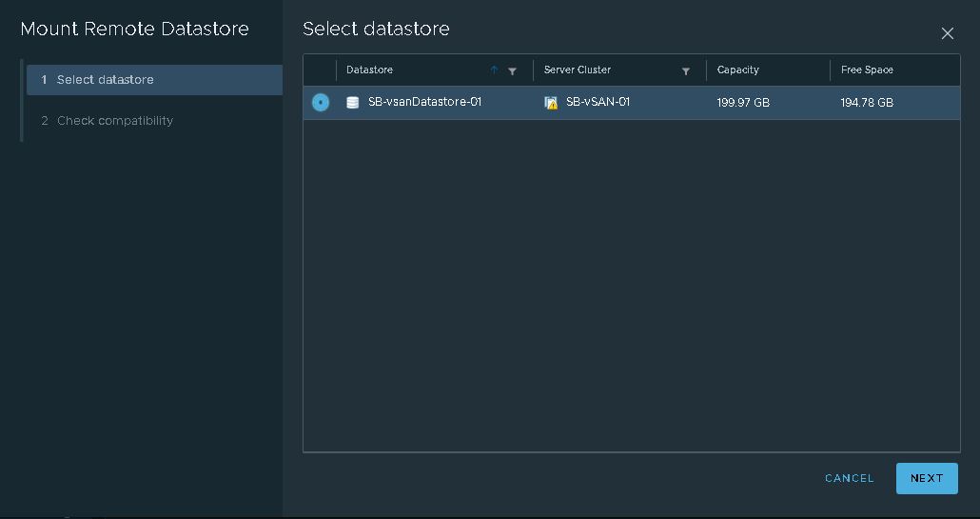Image resolution: width=980 pixels, height=519 pixels.
Task: Sort by the Capacity column header
Action: coord(737,70)
